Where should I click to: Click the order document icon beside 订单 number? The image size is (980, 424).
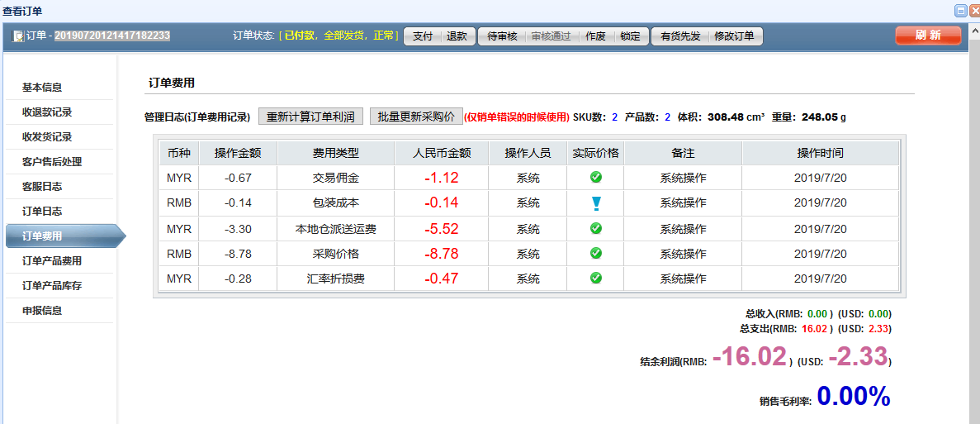click(x=19, y=36)
